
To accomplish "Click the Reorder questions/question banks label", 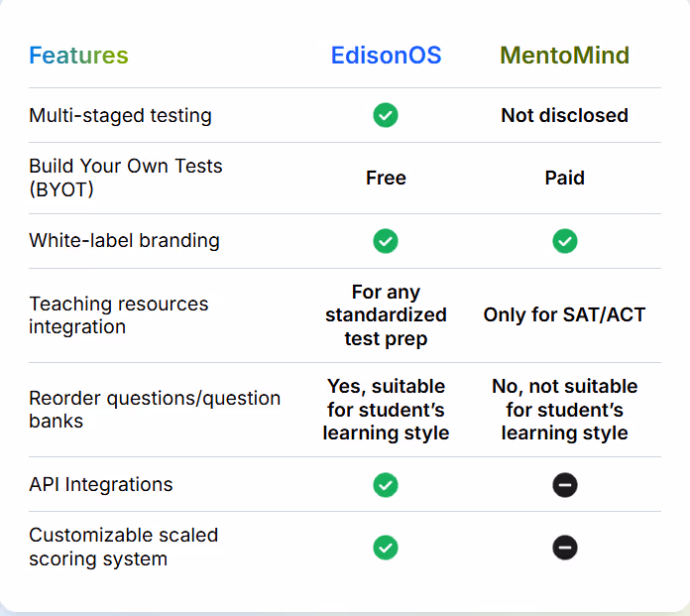I will click(x=155, y=410).
